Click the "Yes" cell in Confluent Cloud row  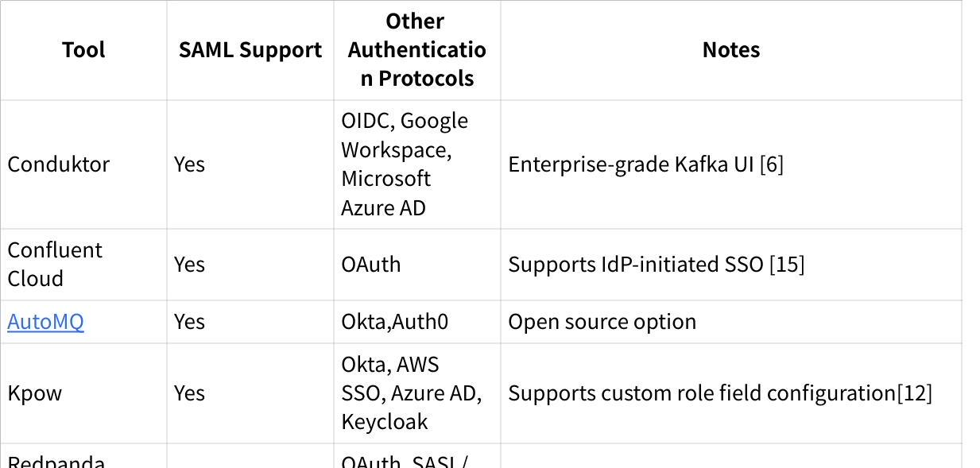[x=189, y=265]
